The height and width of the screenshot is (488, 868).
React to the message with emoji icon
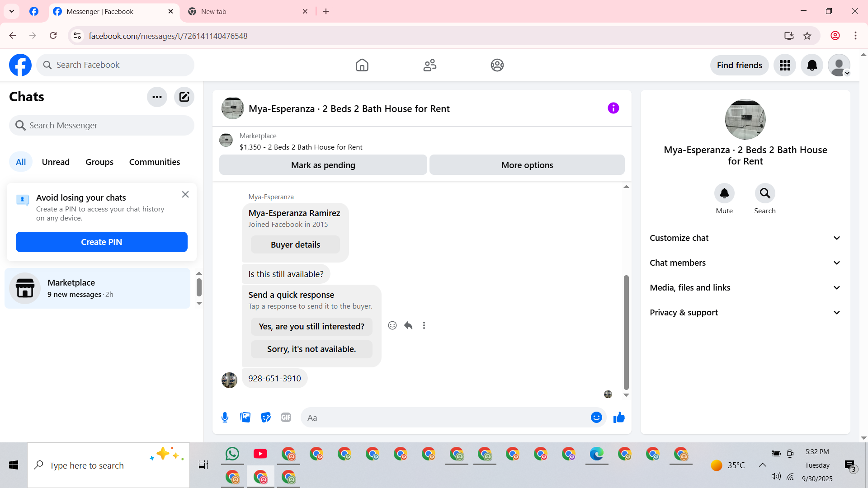click(392, 325)
